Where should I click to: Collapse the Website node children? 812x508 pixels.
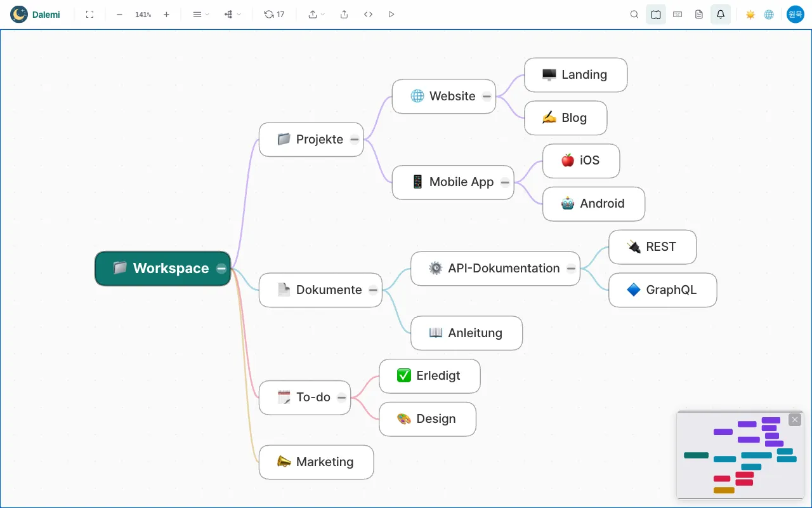coord(487,97)
